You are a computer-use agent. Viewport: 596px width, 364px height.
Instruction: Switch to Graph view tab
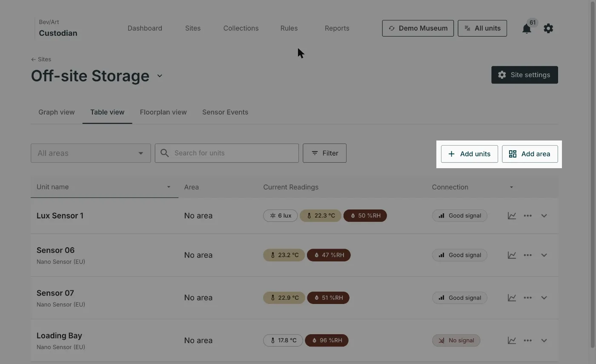[57, 112]
